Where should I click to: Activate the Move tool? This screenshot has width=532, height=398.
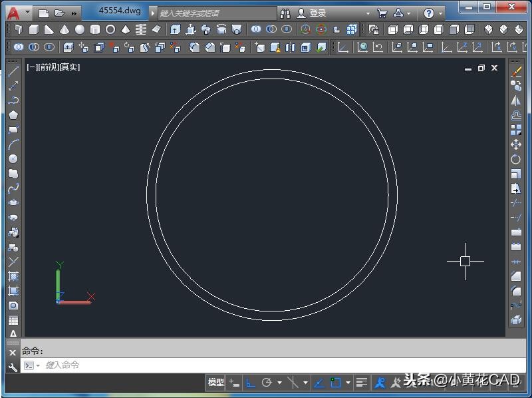click(x=516, y=144)
